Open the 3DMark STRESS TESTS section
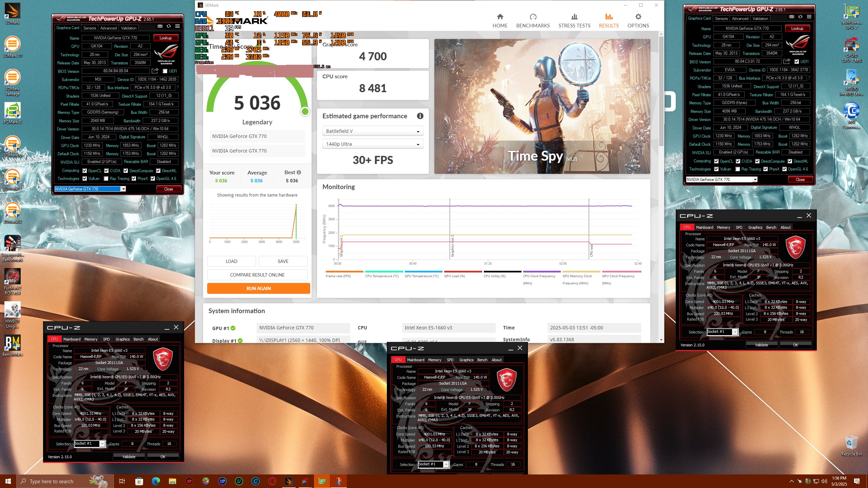 click(x=574, y=21)
